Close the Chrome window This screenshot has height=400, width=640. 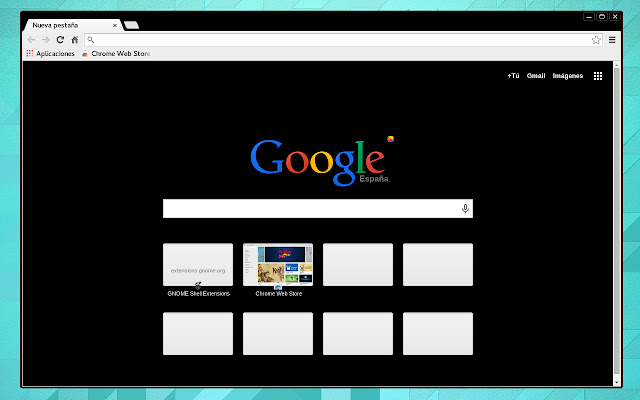point(615,17)
